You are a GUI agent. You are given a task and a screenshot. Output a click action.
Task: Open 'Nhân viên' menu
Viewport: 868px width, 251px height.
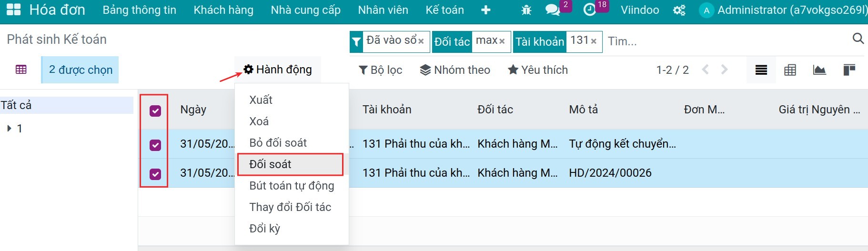coord(383,10)
